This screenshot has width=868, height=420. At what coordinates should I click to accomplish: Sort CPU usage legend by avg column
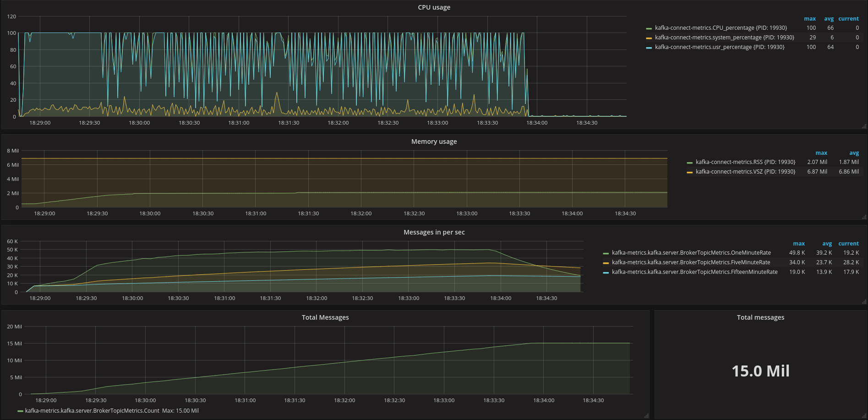[x=829, y=19]
